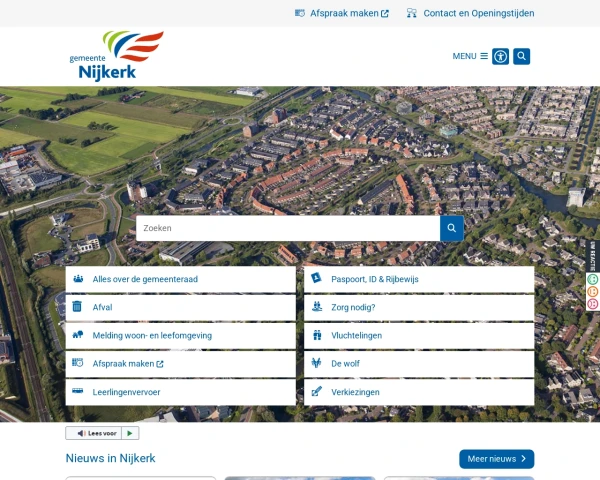Open the De wolf tile

[419, 364]
